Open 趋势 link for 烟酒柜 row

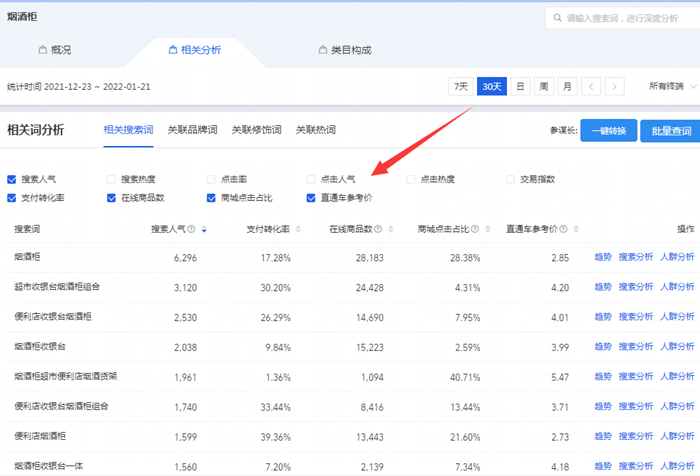tap(603, 258)
